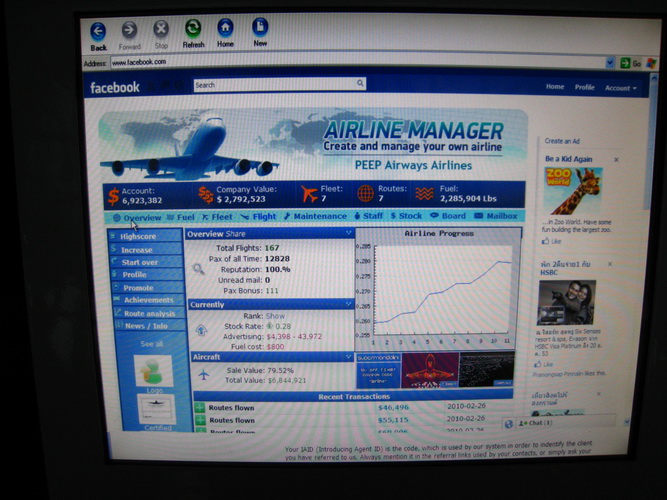Open the Mailbox tab
Viewport: 667px width, 500px height.
496,216
